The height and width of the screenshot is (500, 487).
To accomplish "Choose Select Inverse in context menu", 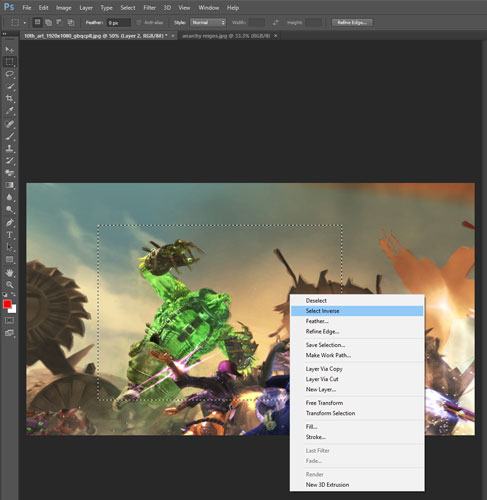I will (357, 311).
